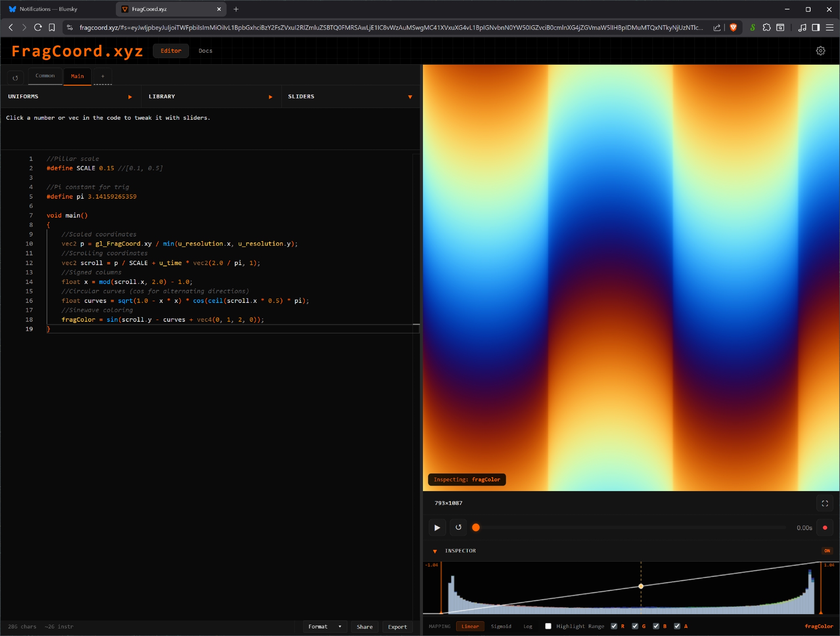
Task: Switch to the Common tab
Action: pos(45,76)
